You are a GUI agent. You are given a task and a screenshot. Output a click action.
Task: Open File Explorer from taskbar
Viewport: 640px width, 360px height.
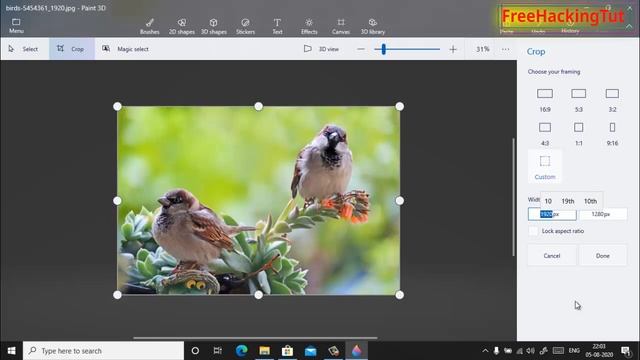tap(264, 351)
